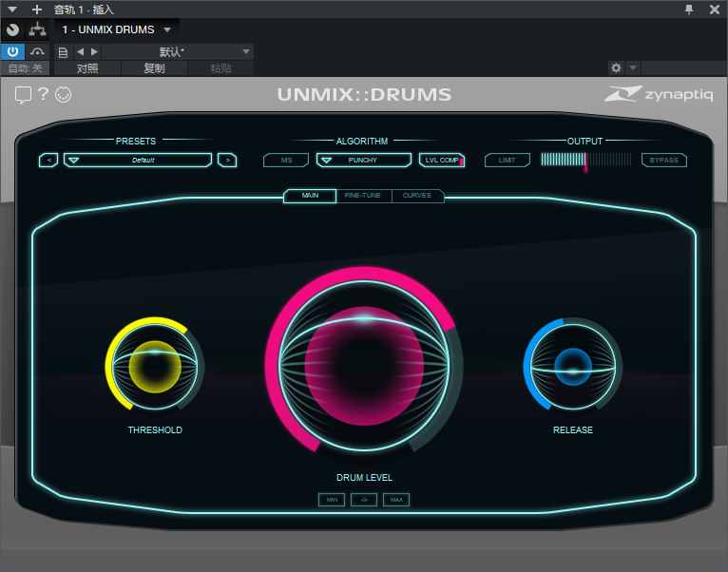Click the 对照 compare button

pyautogui.click(x=87, y=68)
